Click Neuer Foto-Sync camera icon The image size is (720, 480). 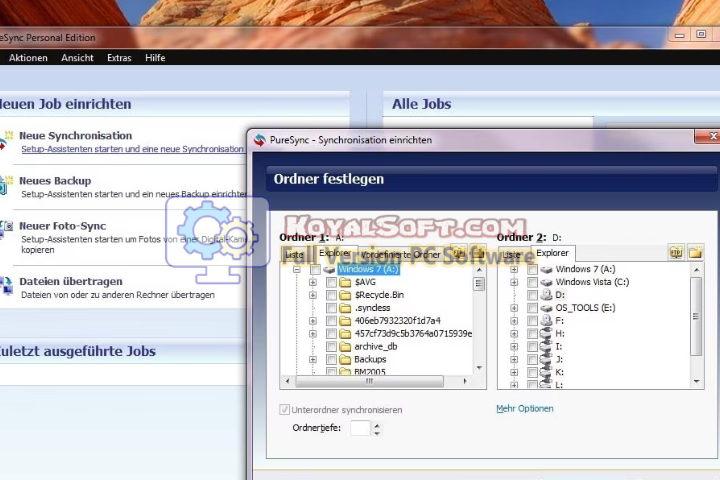click(6, 228)
